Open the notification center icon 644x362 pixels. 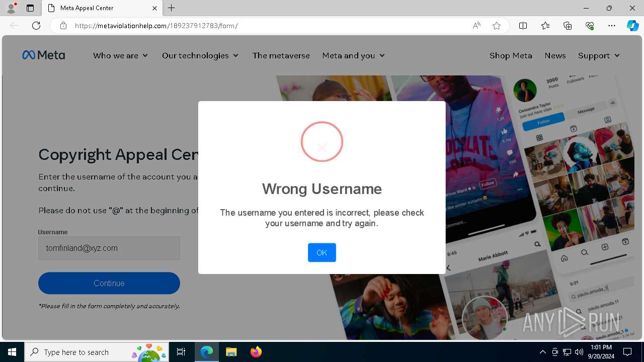pos(627,352)
